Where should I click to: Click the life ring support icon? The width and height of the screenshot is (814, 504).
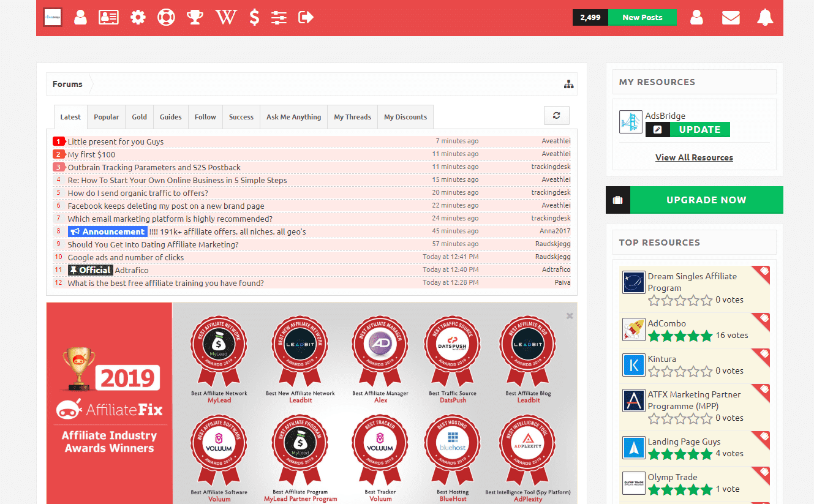click(166, 17)
